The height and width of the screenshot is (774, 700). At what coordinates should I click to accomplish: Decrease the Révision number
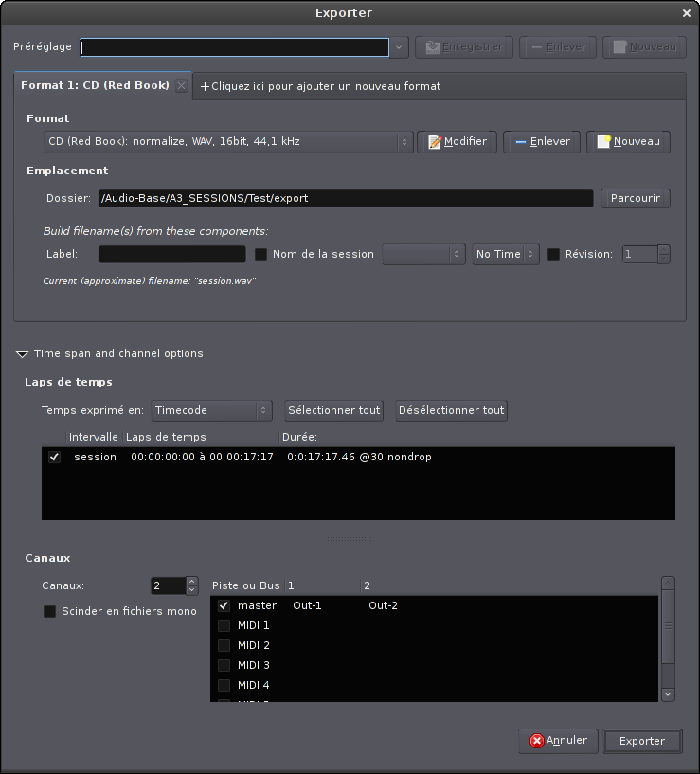click(x=663, y=259)
